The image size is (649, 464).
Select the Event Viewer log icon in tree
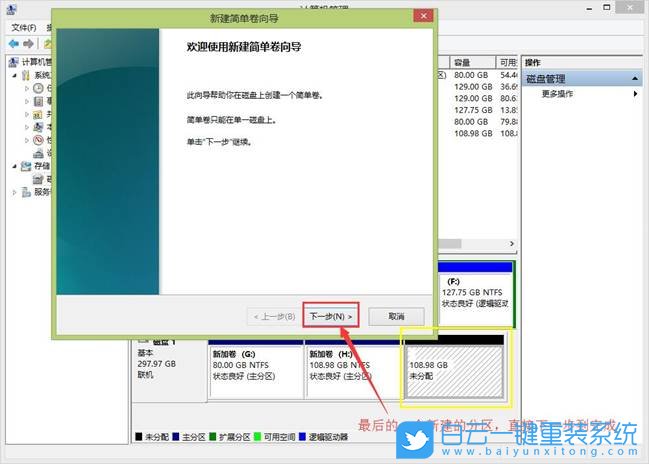point(38,101)
